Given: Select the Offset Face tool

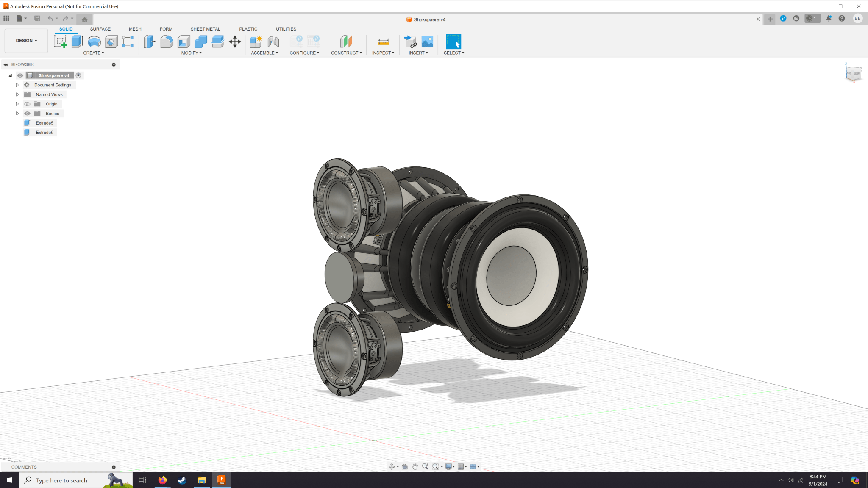Looking at the screenshot, I should (x=217, y=42).
